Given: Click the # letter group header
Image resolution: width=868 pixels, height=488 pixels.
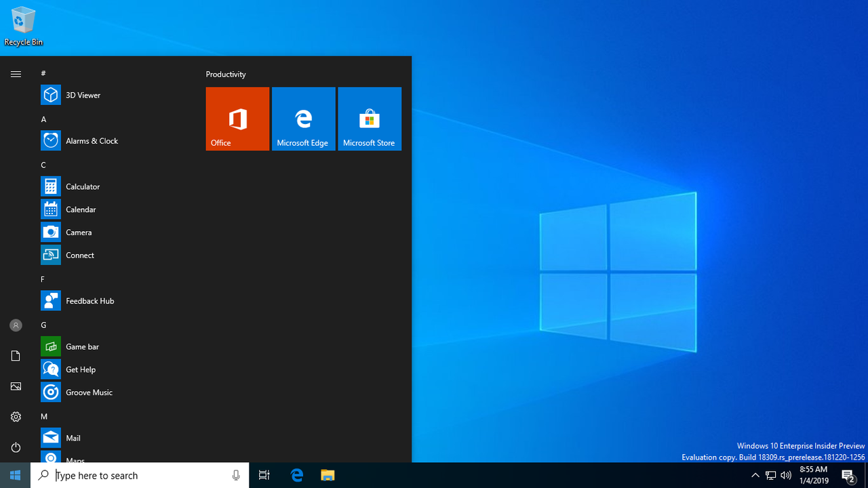Looking at the screenshot, I should tap(43, 73).
